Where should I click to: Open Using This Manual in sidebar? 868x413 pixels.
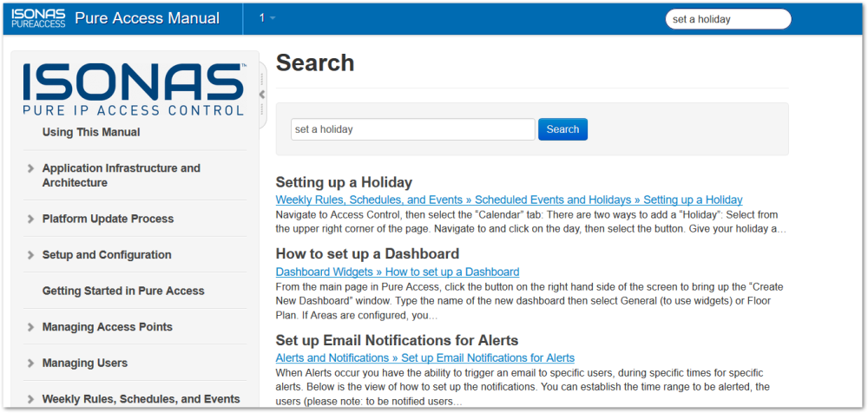[91, 132]
